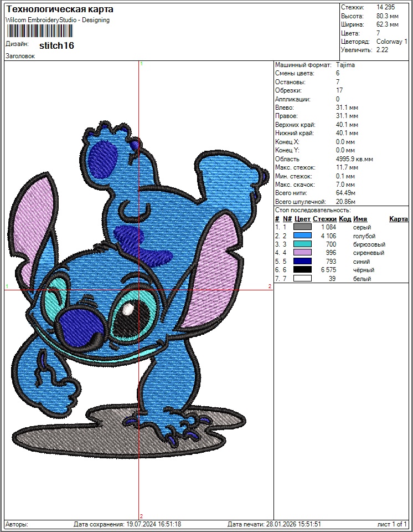Click the 'Цвет' column header

coord(302,219)
